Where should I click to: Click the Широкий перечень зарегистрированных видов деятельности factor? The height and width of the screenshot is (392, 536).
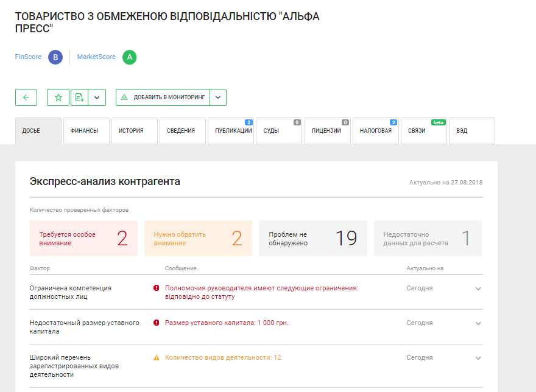pos(74,366)
